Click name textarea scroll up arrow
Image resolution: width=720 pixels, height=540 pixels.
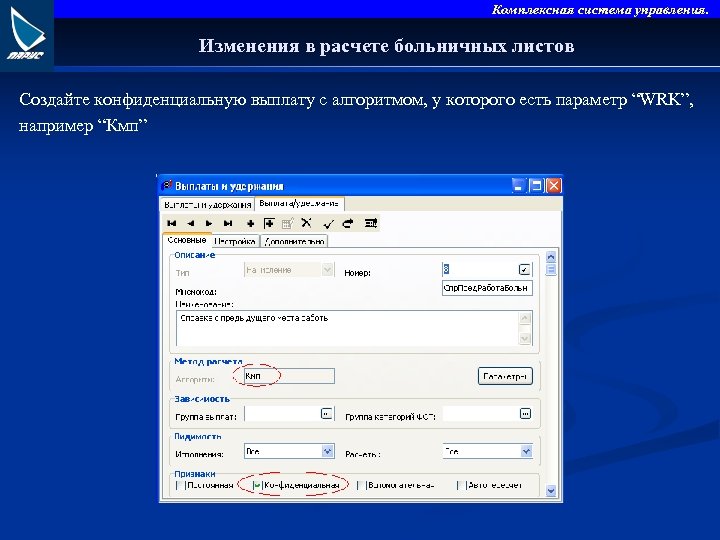[525, 318]
